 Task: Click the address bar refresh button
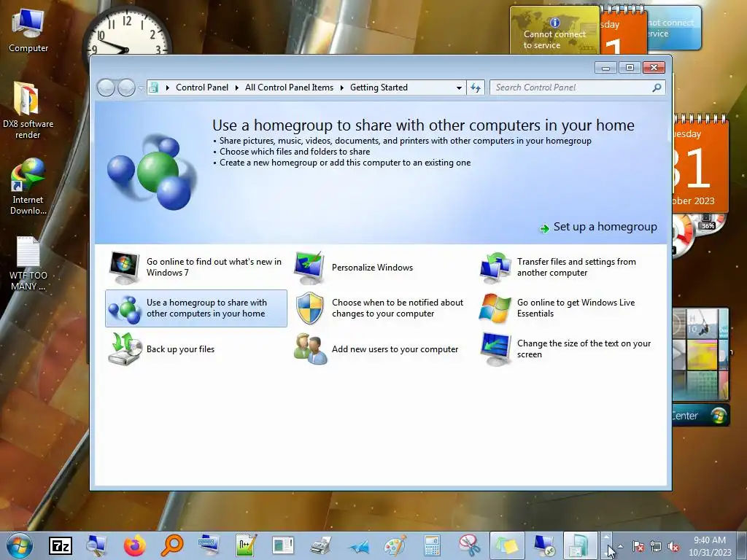[476, 87]
